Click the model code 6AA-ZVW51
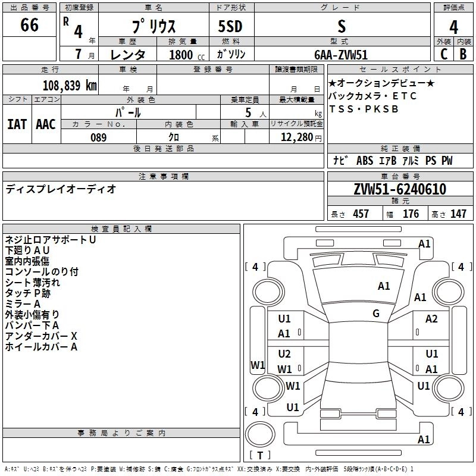Screen dimensions: 476x476 tap(341, 55)
